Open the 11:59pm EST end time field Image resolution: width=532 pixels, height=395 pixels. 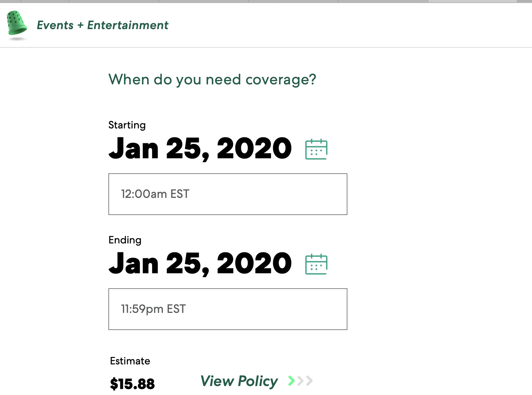tap(228, 309)
